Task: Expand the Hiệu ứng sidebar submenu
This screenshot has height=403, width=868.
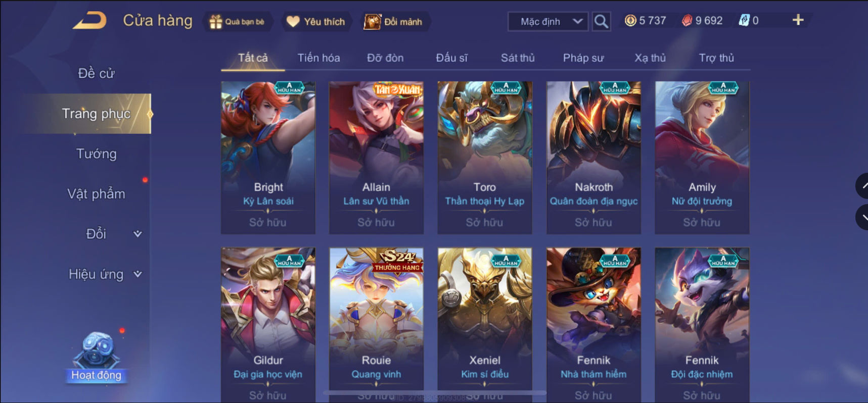Action: coord(138,274)
